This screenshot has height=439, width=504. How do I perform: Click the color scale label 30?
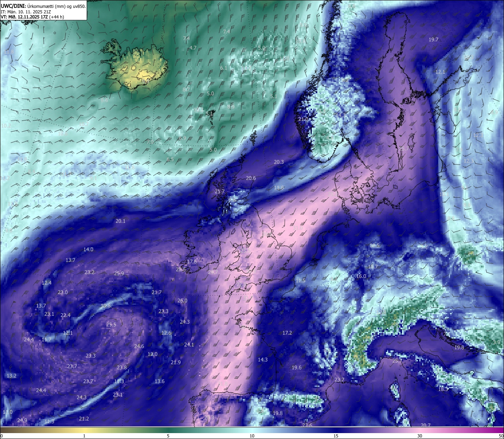[420, 436]
